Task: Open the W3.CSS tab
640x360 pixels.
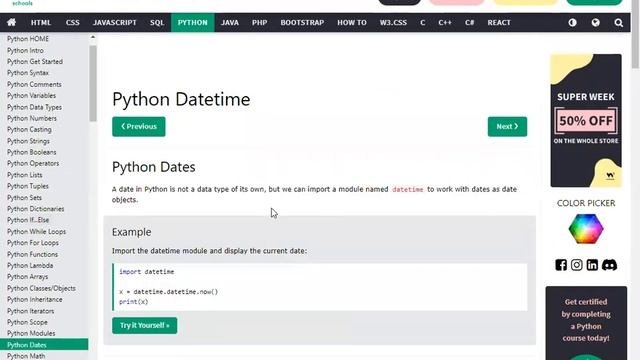Action: tap(393, 22)
